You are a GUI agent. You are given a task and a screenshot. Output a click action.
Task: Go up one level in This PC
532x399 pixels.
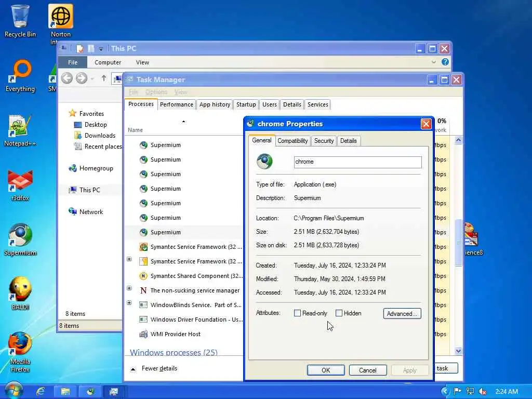click(x=104, y=78)
